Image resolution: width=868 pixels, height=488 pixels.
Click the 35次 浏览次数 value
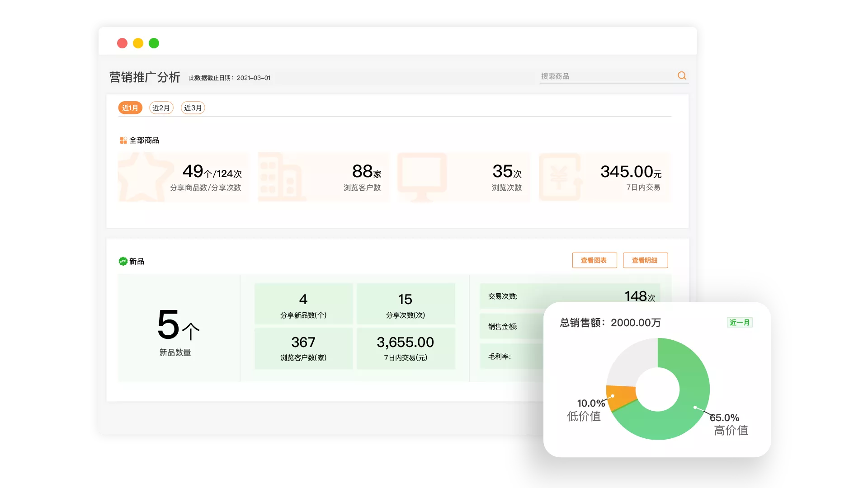507,172
